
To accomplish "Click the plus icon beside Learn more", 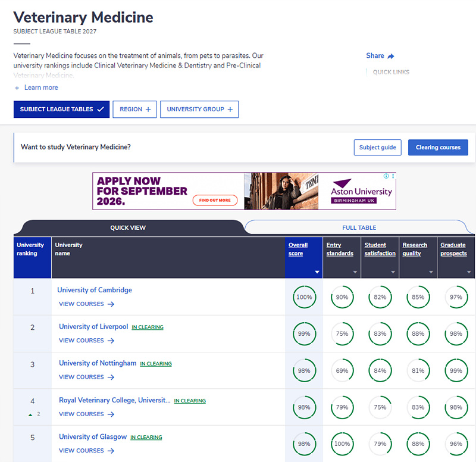I will coord(17,88).
